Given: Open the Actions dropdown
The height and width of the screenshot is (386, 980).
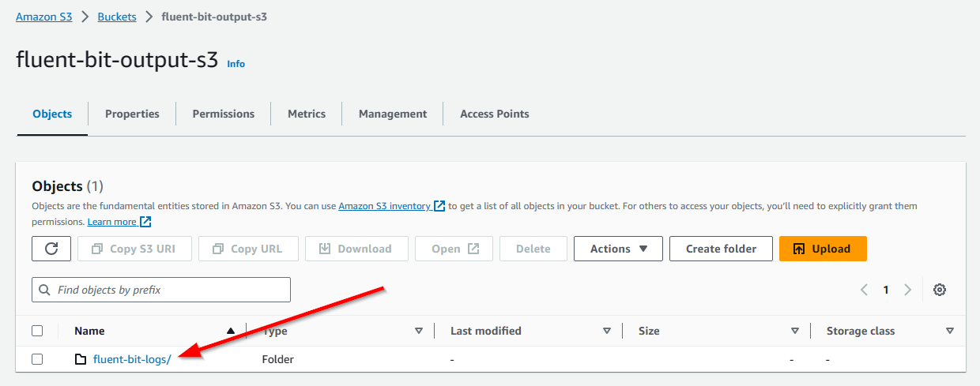Looking at the screenshot, I should click(619, 249).
